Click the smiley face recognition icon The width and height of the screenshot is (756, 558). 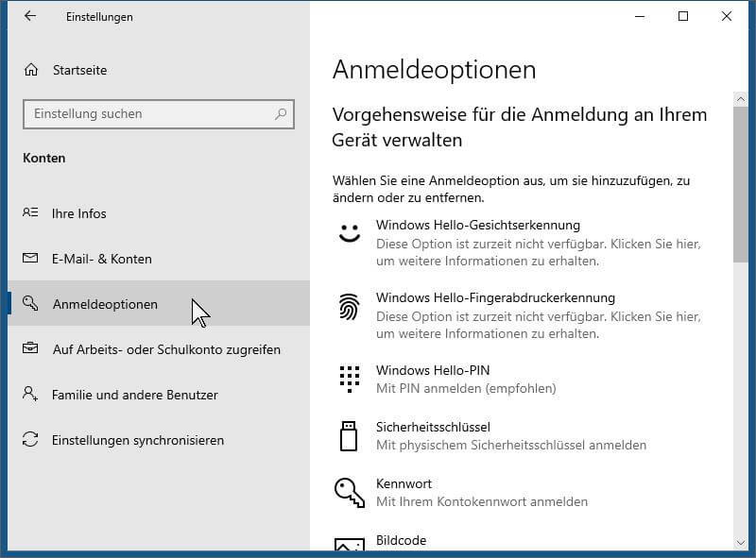click(x=350, y=233)
